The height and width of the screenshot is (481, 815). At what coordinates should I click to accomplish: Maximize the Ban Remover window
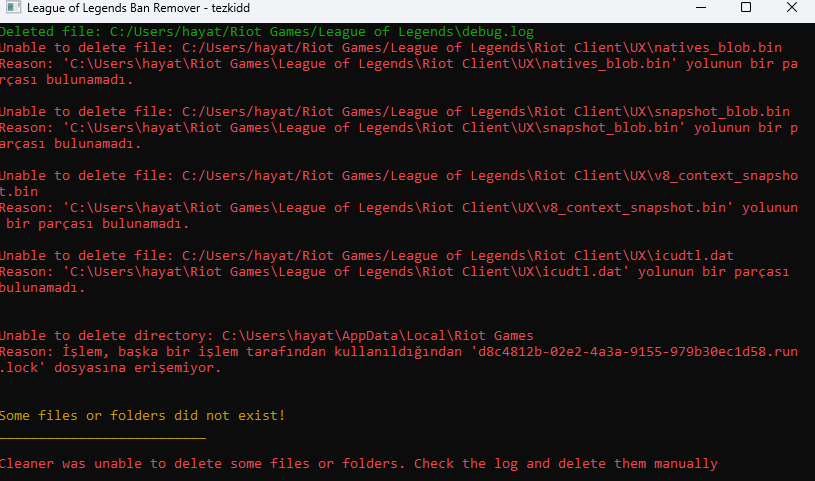pos(746,7)
